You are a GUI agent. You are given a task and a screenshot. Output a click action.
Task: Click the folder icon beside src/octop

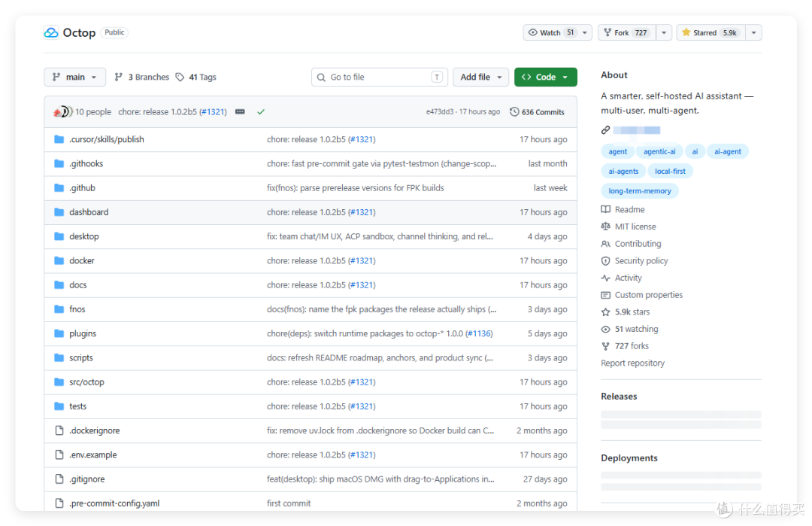click(x=59, y=382)
